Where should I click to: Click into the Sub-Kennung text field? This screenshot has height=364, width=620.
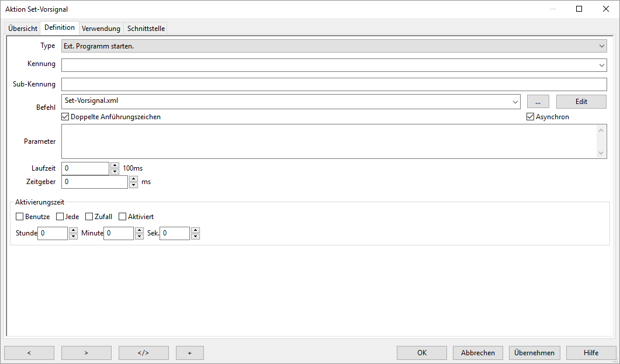[x=334, y=84]
